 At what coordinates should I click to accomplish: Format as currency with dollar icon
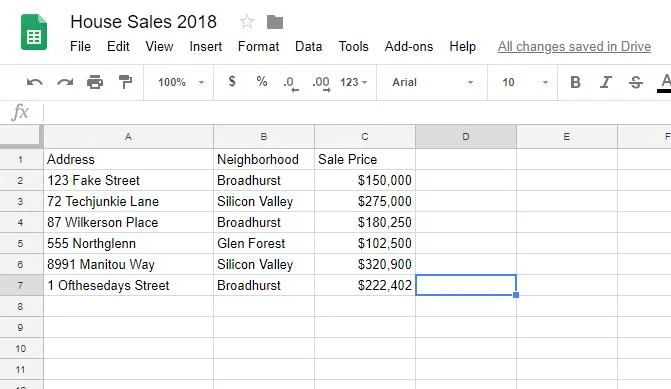232,81
